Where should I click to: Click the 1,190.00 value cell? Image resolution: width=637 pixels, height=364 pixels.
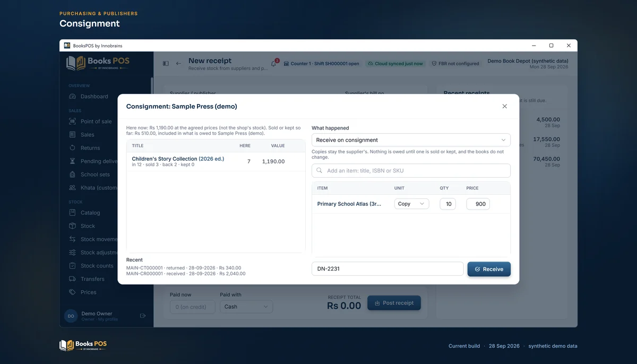tap(273, 161)
